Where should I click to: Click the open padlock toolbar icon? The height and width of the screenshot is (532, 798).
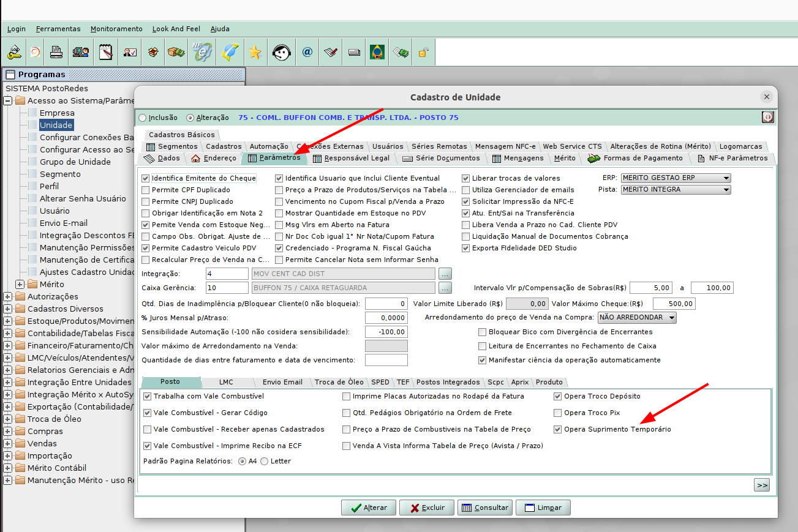423,53
